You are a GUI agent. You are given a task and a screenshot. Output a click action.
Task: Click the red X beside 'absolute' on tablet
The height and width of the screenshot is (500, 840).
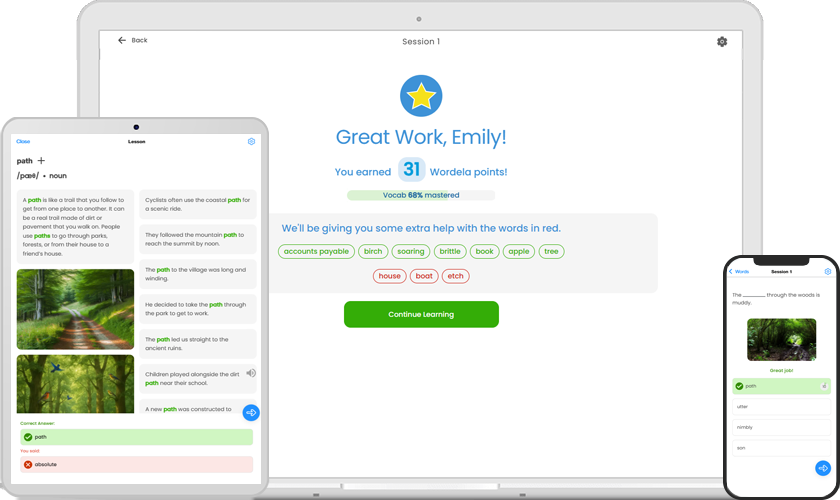tap(28, 465)
